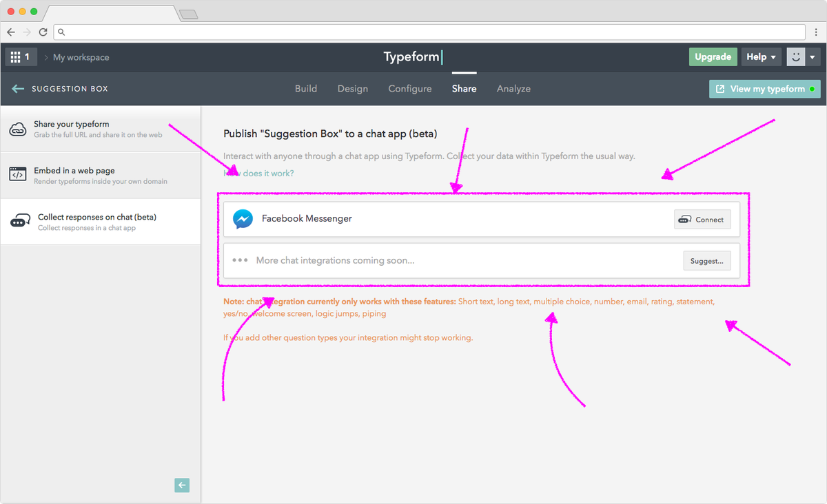Screen dimensions: 827x504
Task: Click the browser forward arrow
Action: click(x=27, y=32)
